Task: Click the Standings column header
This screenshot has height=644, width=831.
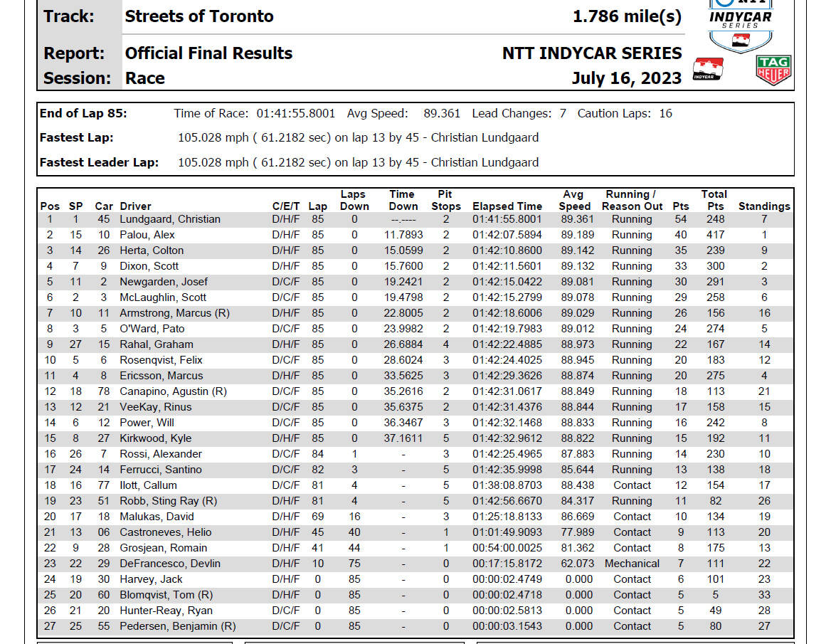Action: [763, 206]
